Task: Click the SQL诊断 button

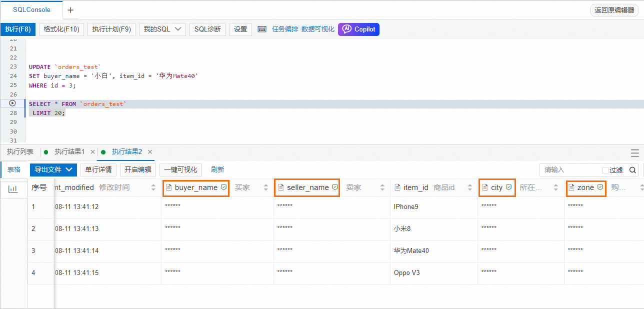Action: pyautogui.click(x=207, y=29)
